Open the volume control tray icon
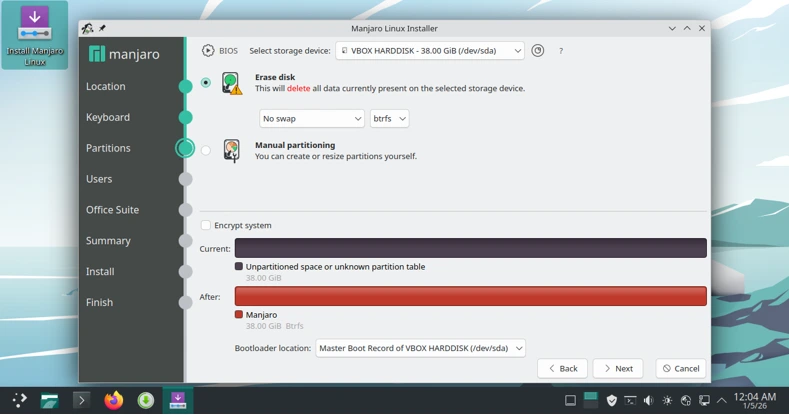 [x=649, y=400]
